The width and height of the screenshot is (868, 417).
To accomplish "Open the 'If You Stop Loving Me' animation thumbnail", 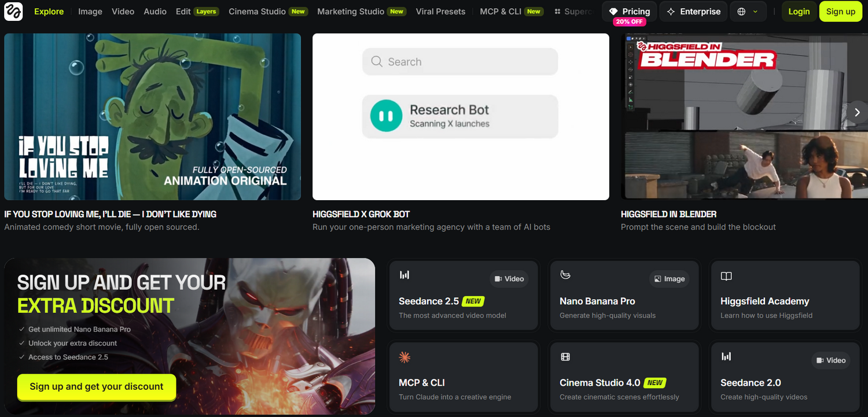I will click(x=153, y=117).
